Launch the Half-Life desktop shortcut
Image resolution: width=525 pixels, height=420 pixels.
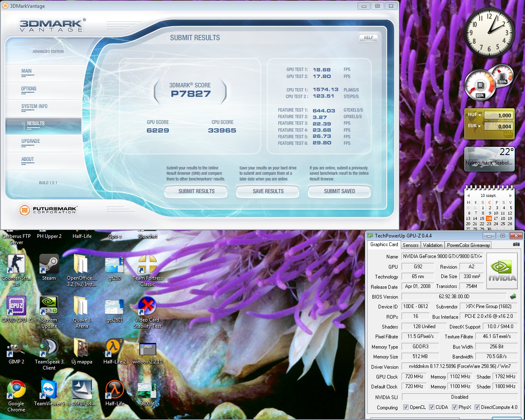114,393
